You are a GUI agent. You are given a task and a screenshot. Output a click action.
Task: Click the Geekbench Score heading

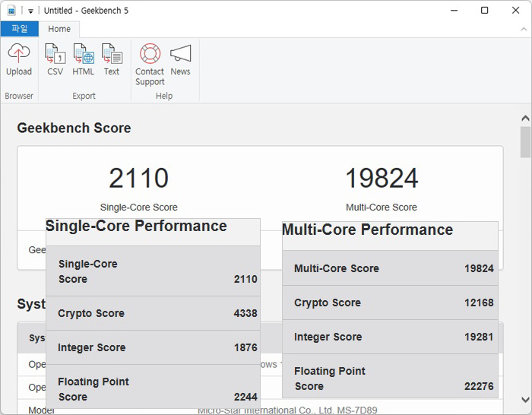[x=74, y=128]
